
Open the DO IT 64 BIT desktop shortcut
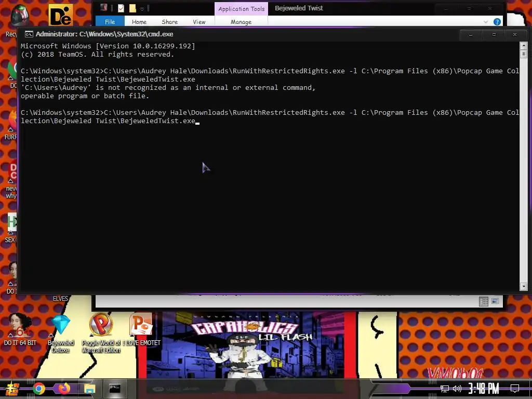20,329
